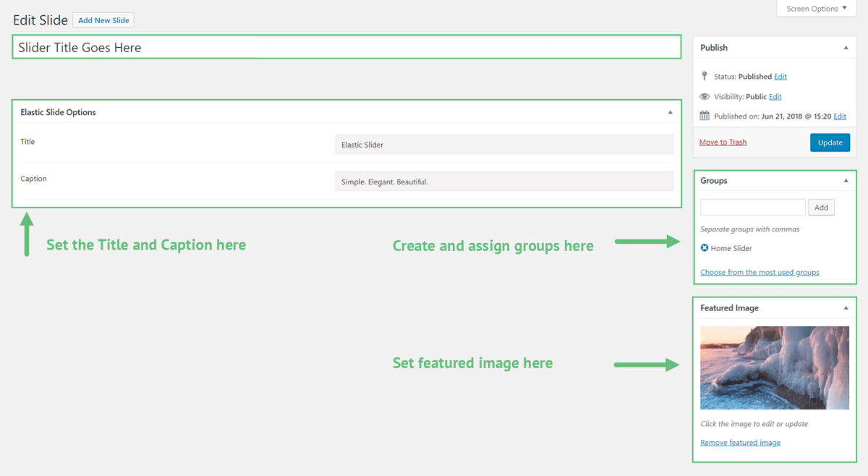Click the Add New Slide button
This screenshot has height=476, width=868.
click(x=103, y=20)
